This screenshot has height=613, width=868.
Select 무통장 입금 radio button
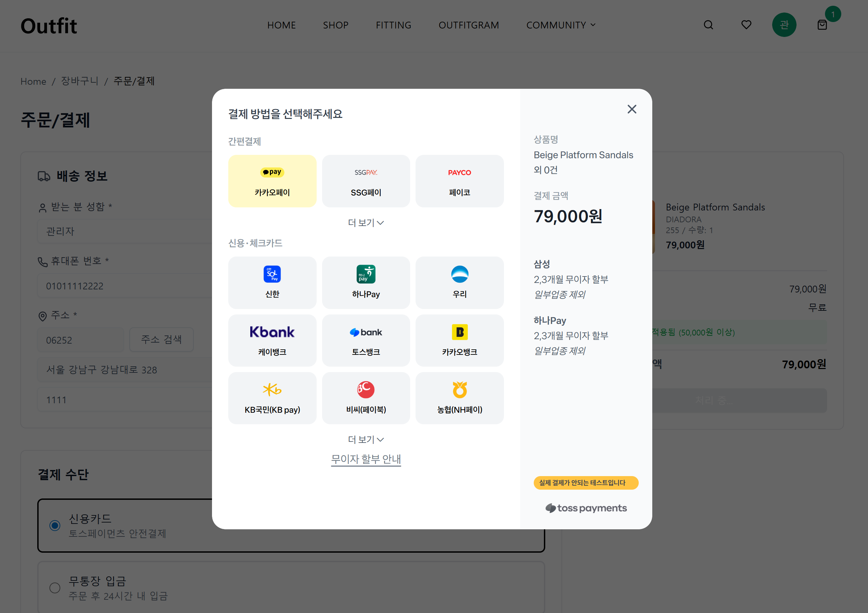coord(55,588)
